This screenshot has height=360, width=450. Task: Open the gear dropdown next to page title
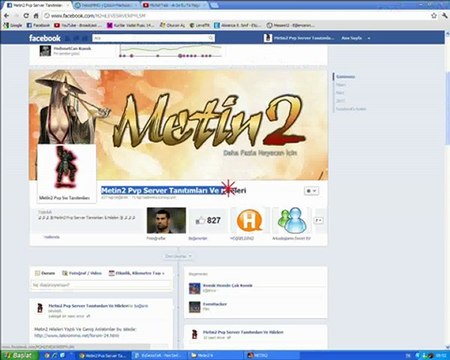click(311, 191)
